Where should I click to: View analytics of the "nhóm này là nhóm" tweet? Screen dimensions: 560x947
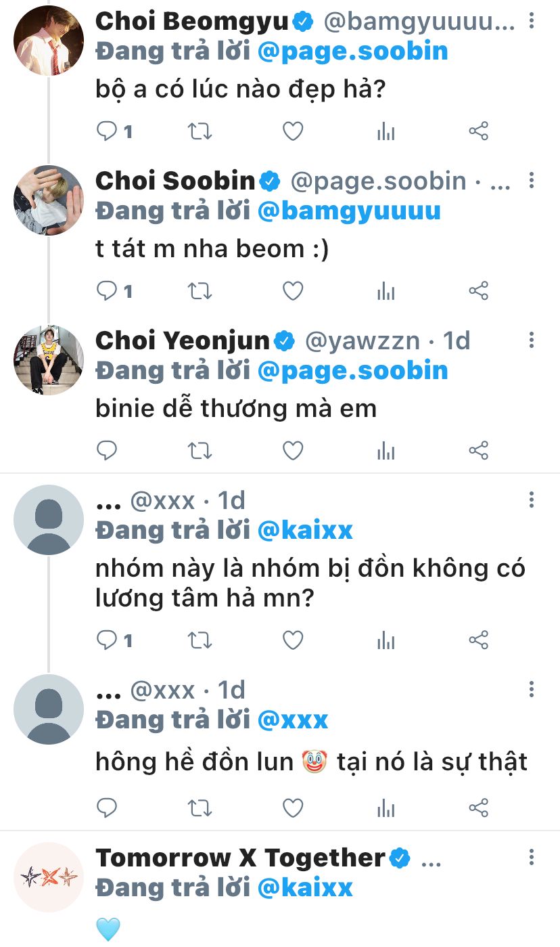coord(386,640)
